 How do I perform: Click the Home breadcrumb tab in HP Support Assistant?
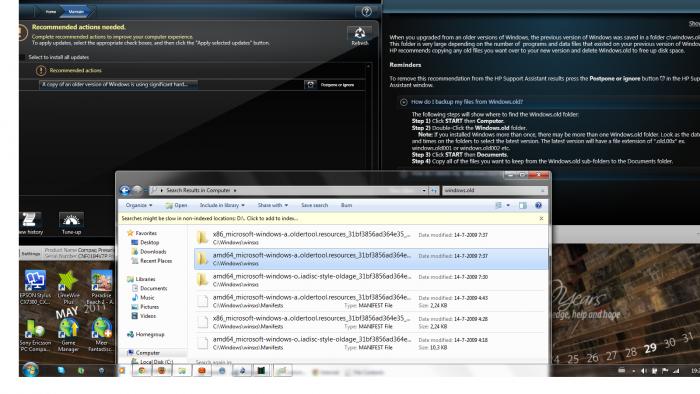(x=51, y=12)
